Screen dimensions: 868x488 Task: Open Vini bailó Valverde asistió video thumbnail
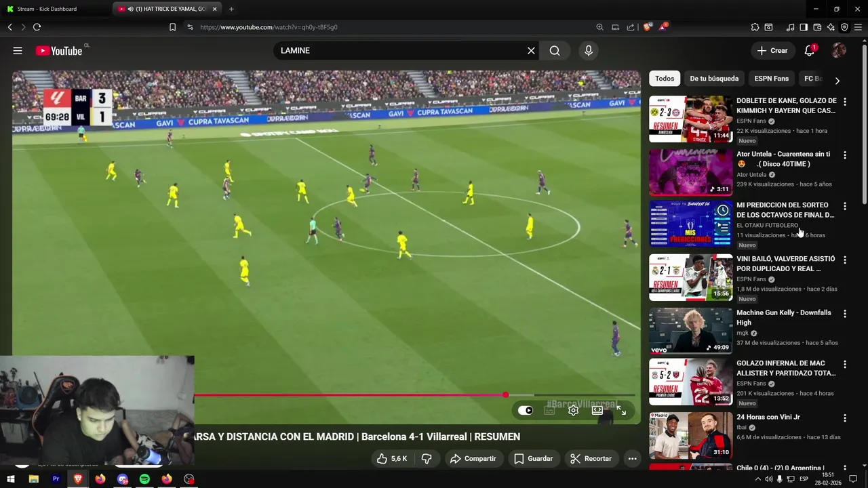690,277
